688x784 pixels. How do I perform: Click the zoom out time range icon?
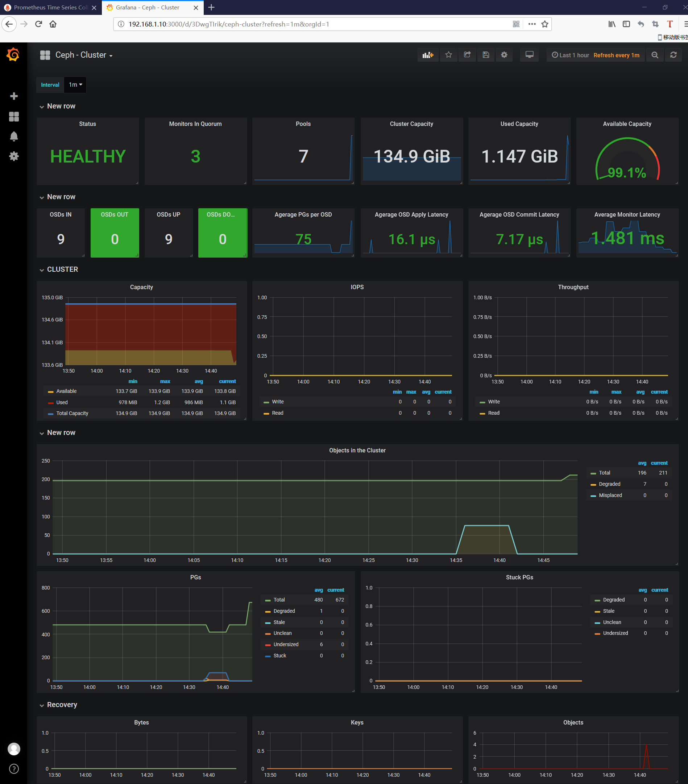pos(655,55)
